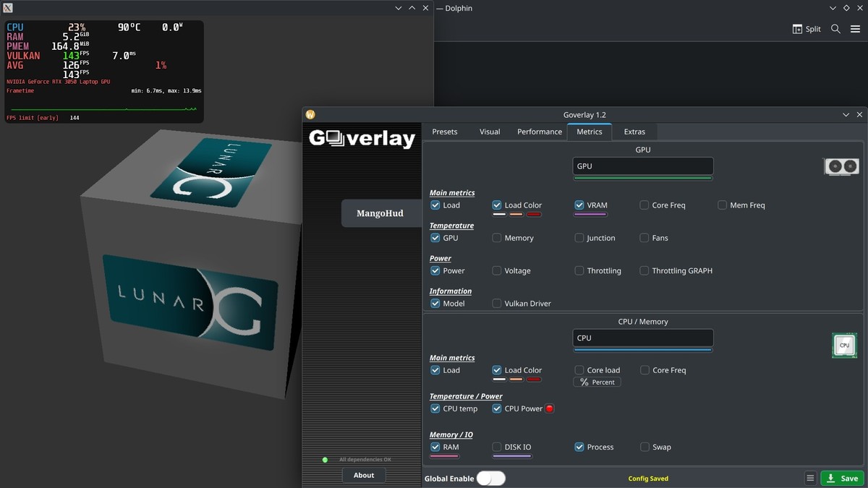Click the CPU chip icon
This screenshot has height=488, width=868.
[844, 346]
